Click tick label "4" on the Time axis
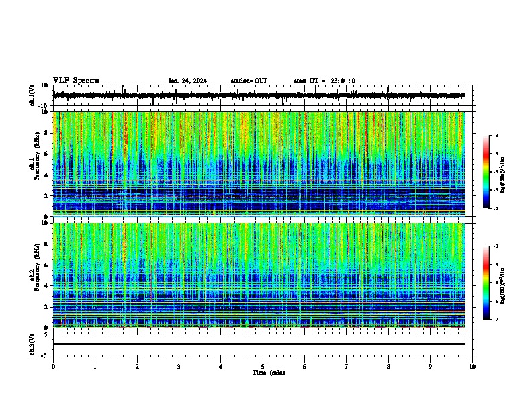The image size is (532, 411). [x=221, y=367]
